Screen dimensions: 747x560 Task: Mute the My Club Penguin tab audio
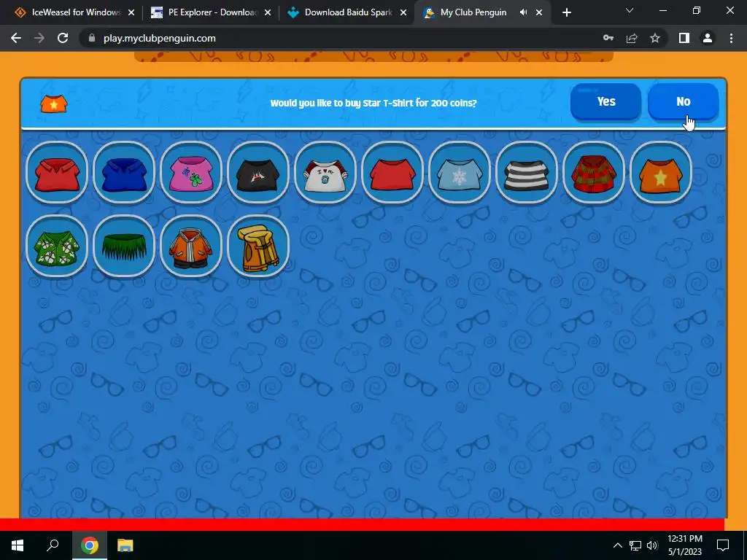pyautogui.click(x=523, y=12)
